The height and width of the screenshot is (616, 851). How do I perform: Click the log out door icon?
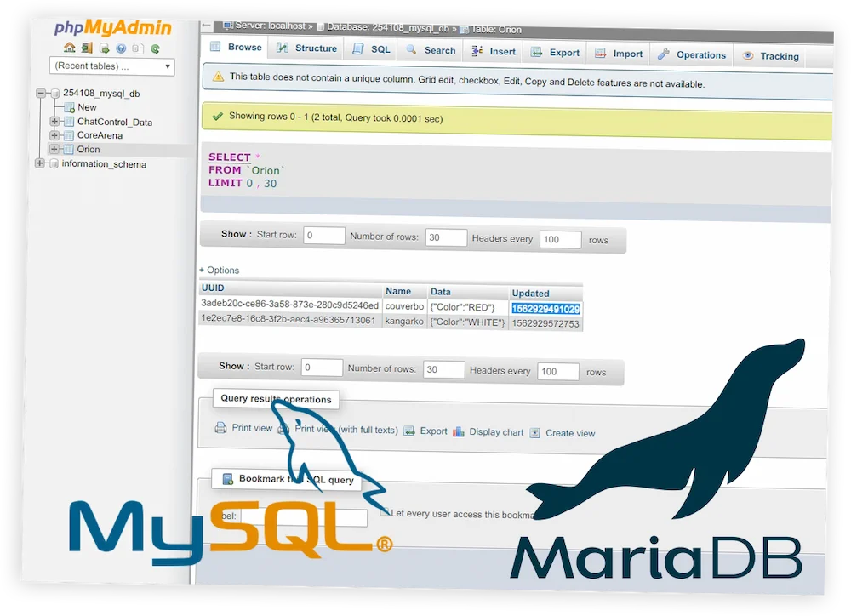tap(87, 48)
